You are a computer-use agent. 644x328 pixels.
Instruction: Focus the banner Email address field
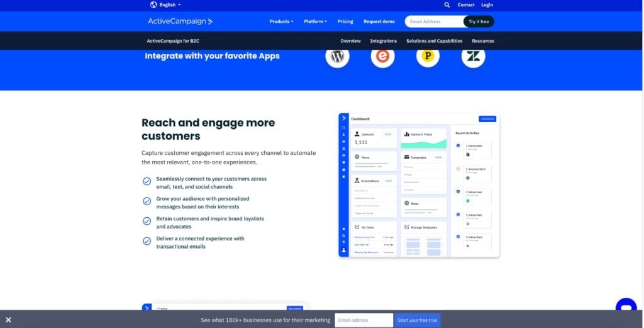click(x=364, y=320)
